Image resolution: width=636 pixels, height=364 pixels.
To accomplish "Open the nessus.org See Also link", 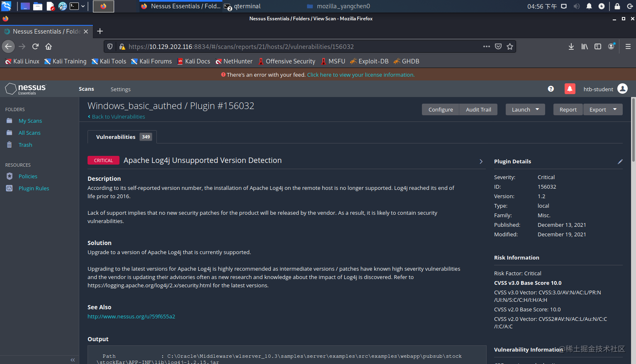I will [131, 316].
